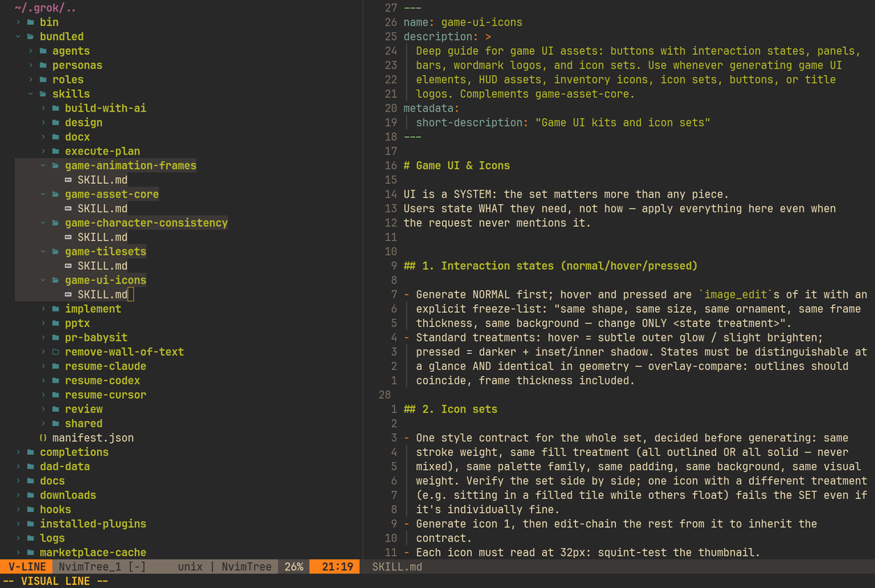
Task: Click the folder icon next to agents
Action: click(43, 51)
